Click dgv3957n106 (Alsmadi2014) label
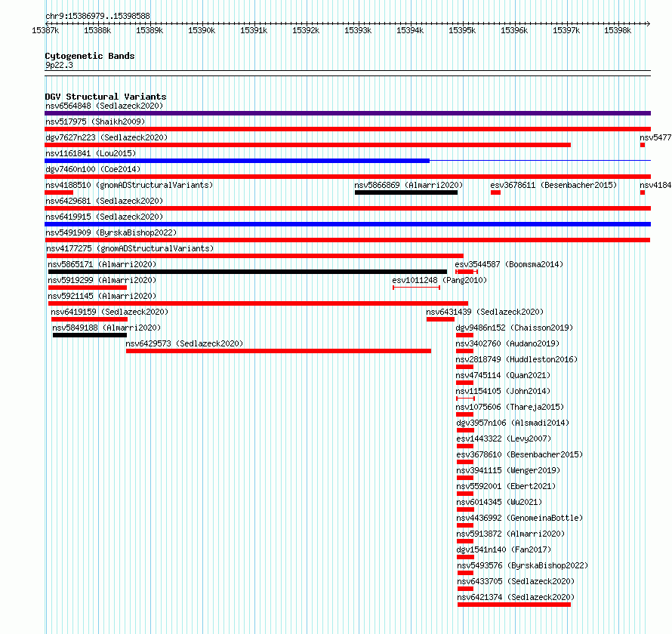Image resolution: width=672 pixels, height=634 pixels. tap(513, 423)
